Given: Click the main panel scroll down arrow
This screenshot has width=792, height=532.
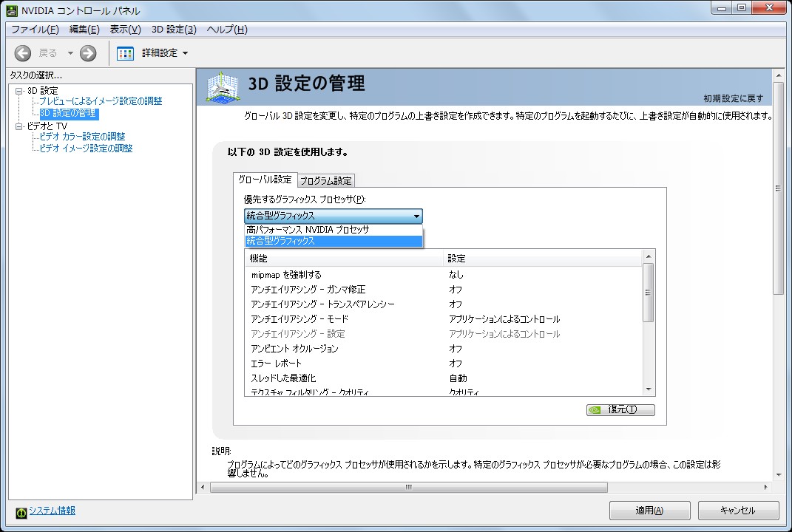Looking at the screenshot, I should (x=779, y=475).
